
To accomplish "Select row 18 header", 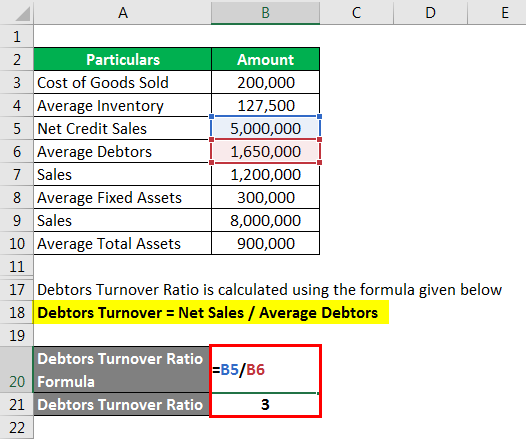I will pos(17,312).
